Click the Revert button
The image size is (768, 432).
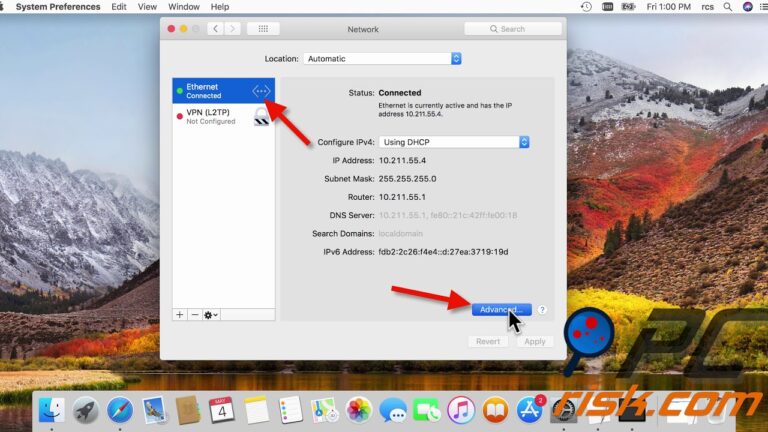click(x=488, y=341)
